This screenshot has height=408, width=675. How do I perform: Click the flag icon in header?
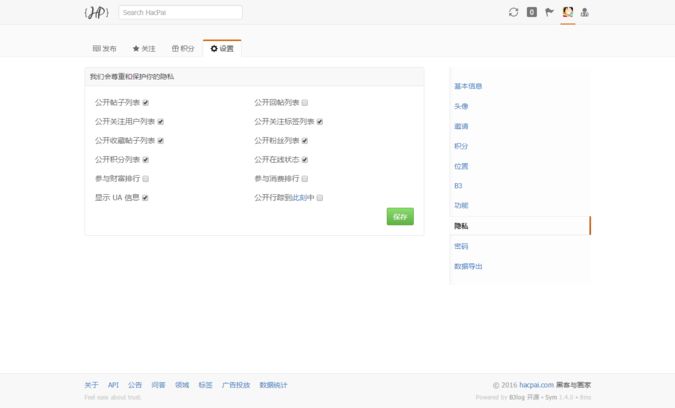(549, 12)
